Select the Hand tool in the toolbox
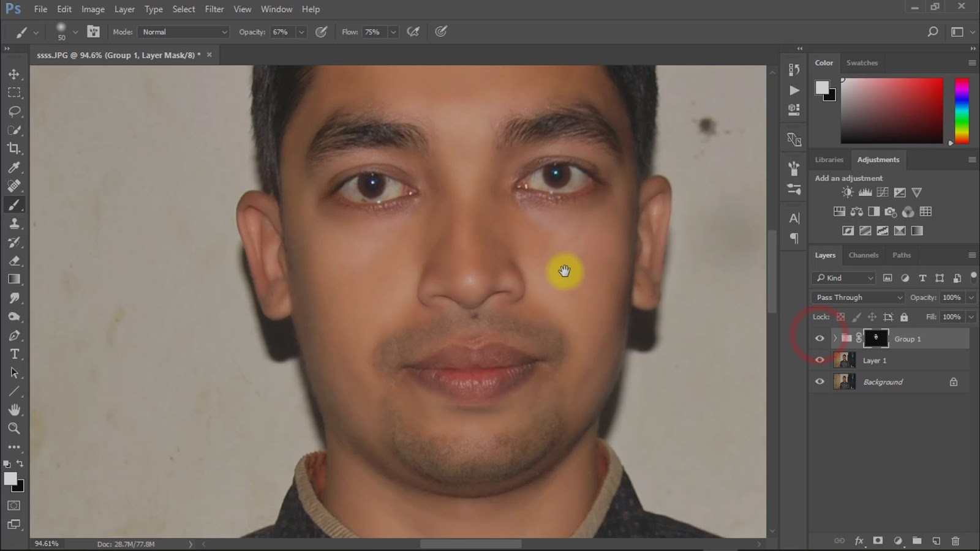The width and height of the screenshot is (980, 551). point(14,410)
